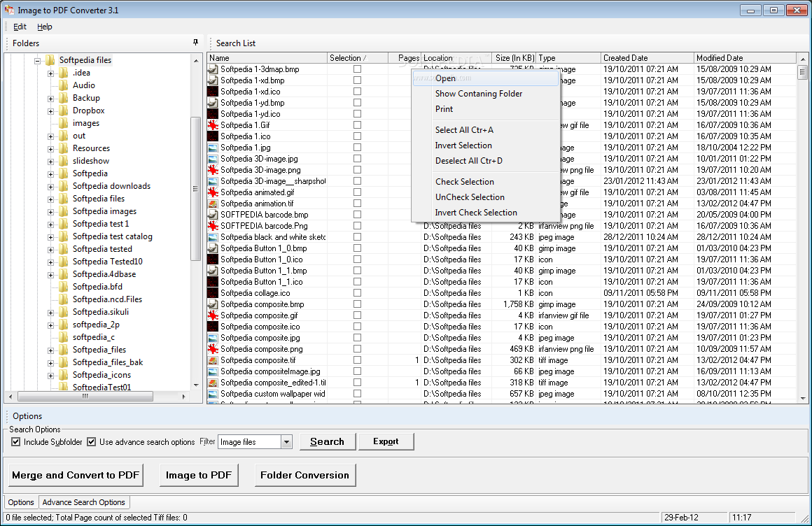Choose Show Contaning Folder in context menu

tap(485, 94)
